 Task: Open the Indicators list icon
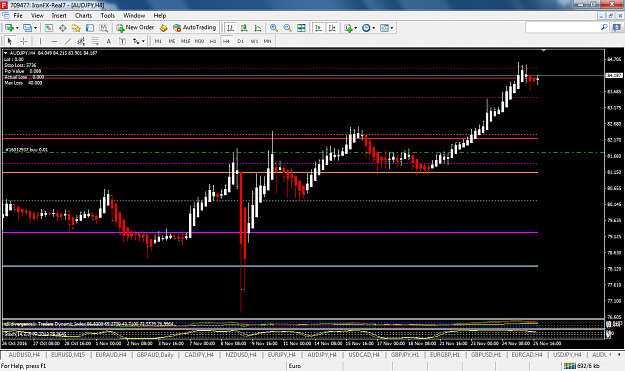pos(348,28)
